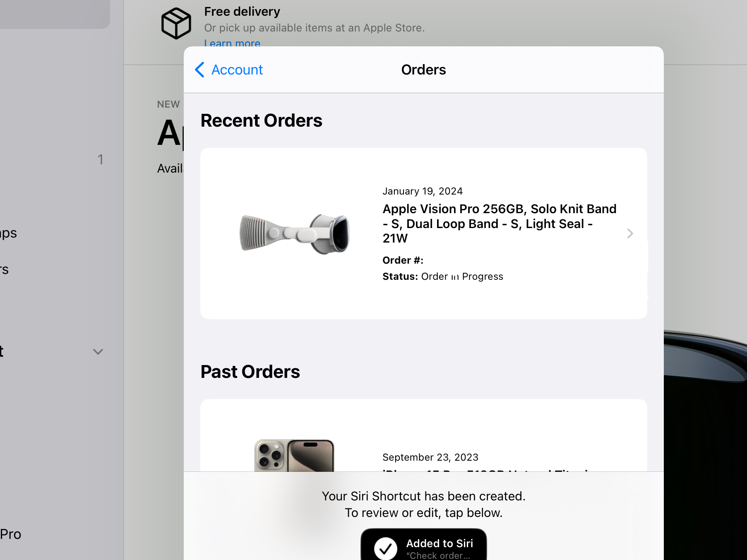Image resolution: width=747 pixels, height=560 pixels.
Task: Expand the sidebar down chevron
Action: (98, 352)
